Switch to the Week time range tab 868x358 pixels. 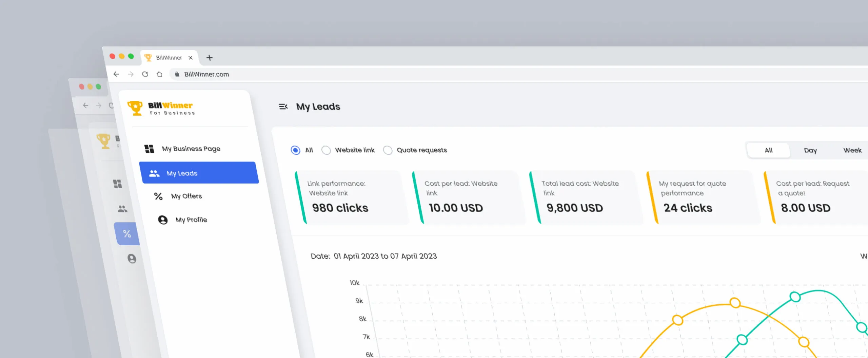[852, 150]
